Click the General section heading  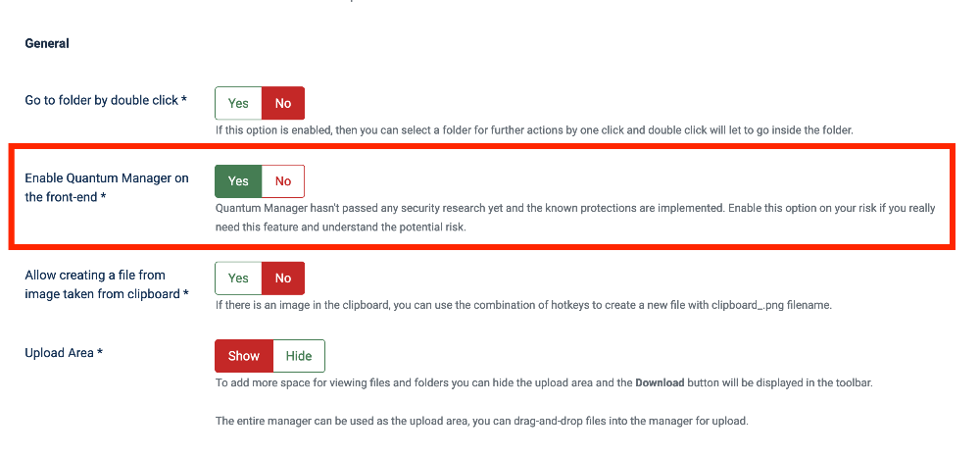47,43
